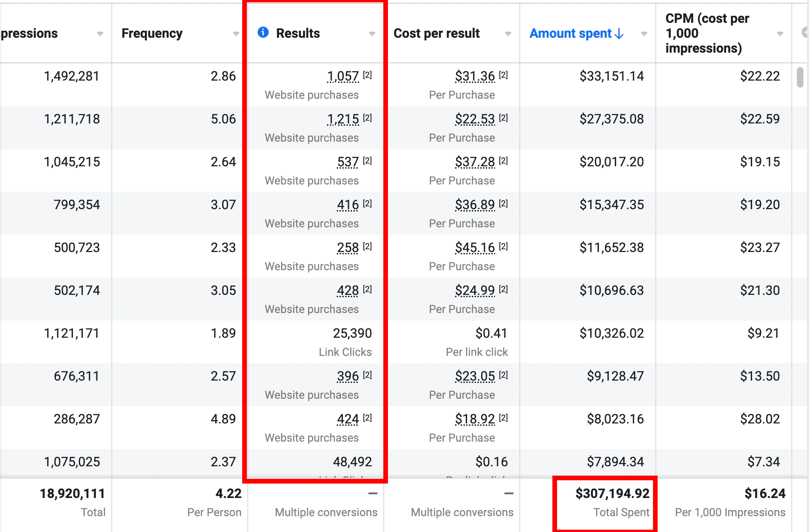Click the vertical scrollbar thumb on the right

point(800,77)
